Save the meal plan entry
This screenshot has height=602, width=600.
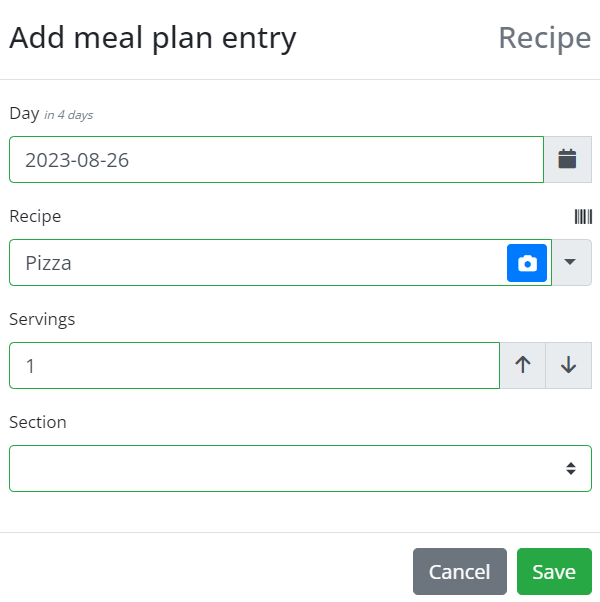pyautogui.click(x=554, y=571)
